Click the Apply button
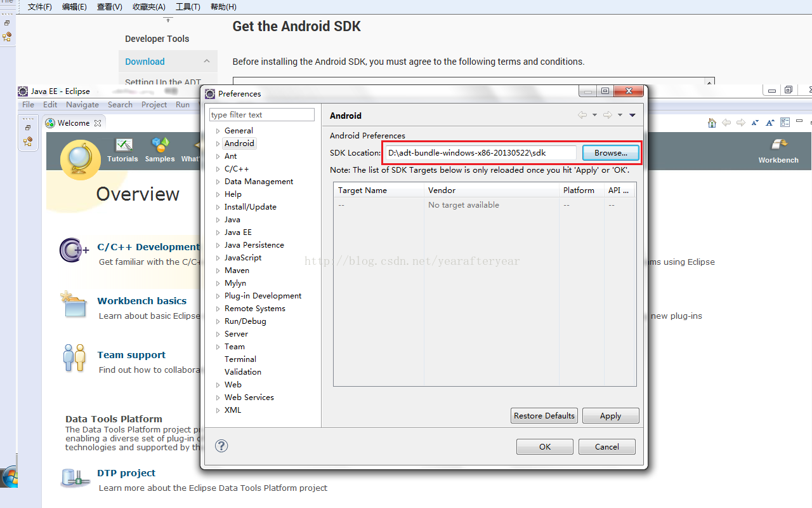 (610, 416)
